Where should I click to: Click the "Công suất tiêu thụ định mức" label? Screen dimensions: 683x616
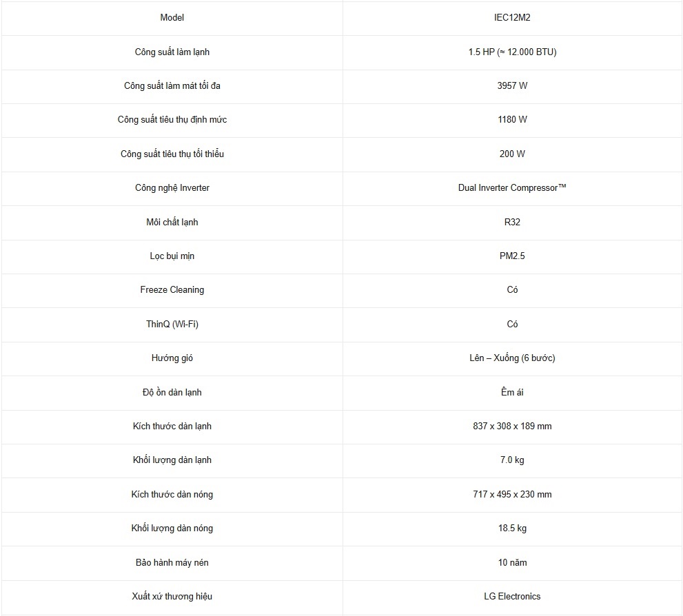click(x=172, y=119)
